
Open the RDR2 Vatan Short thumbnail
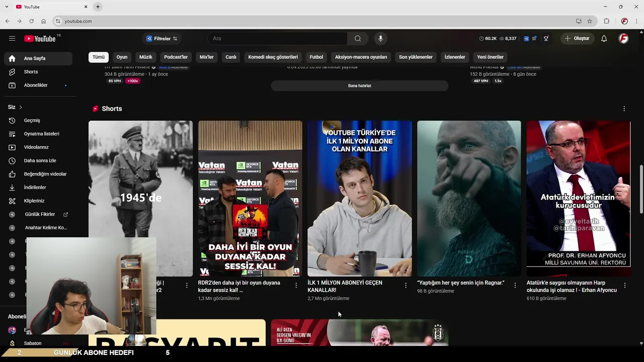click(x=250, y=198)
